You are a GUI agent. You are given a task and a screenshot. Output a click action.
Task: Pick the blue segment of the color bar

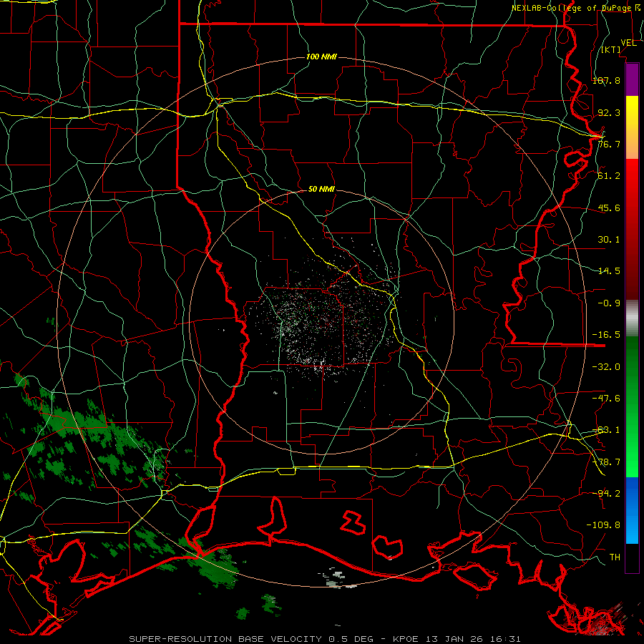point(632,510)
